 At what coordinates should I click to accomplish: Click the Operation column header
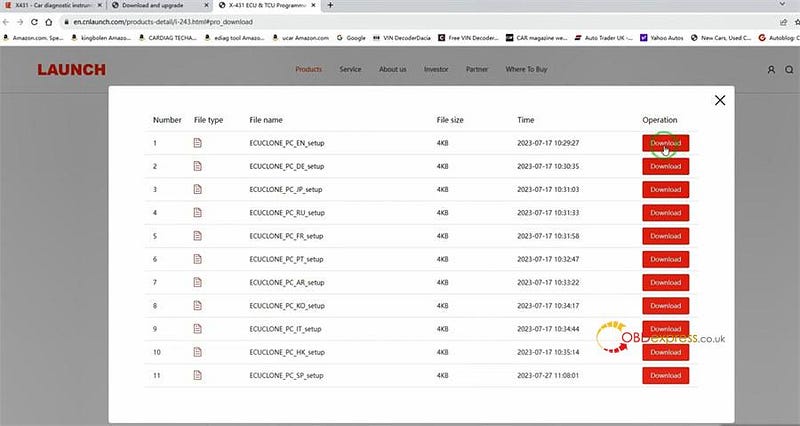[x=660, y=120]
